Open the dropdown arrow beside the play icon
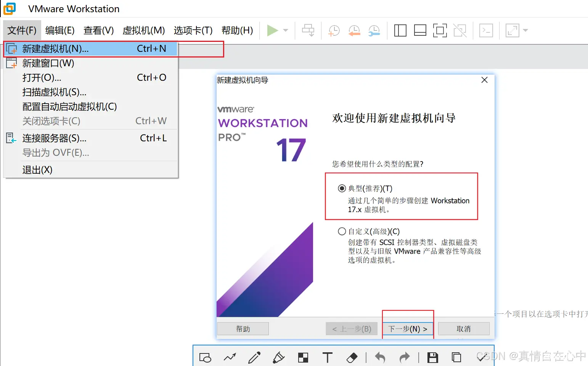The height and width of the screenshot is (366, 588). [x=286, y=30]
